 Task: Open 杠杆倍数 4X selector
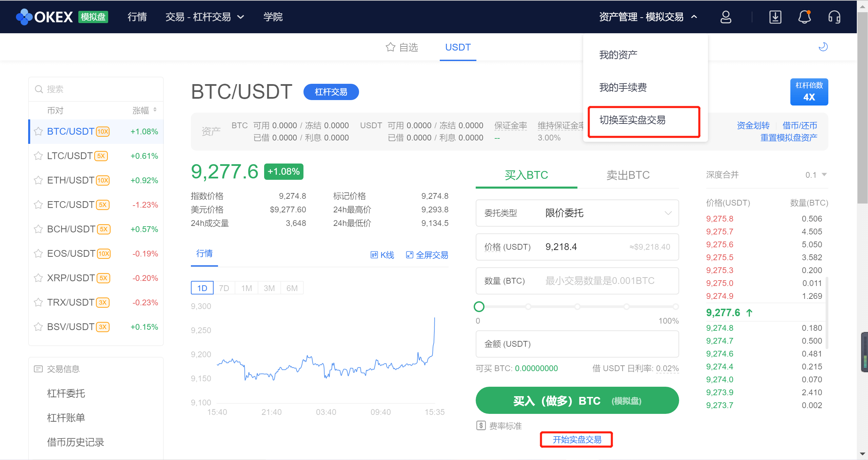(x=809, y=92)
